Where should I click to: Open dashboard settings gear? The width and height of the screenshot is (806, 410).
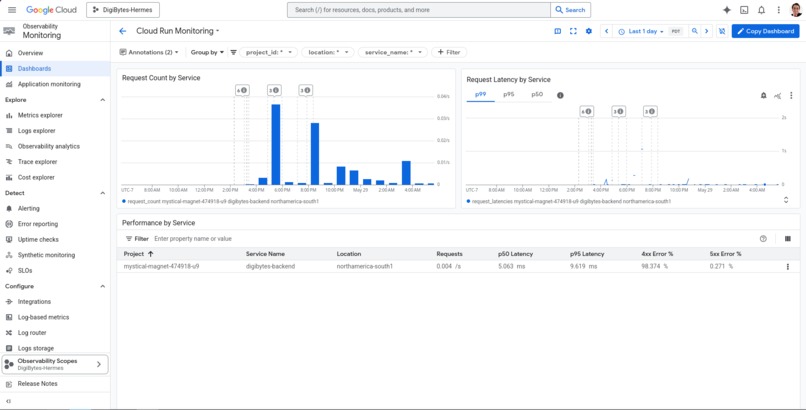589,31
